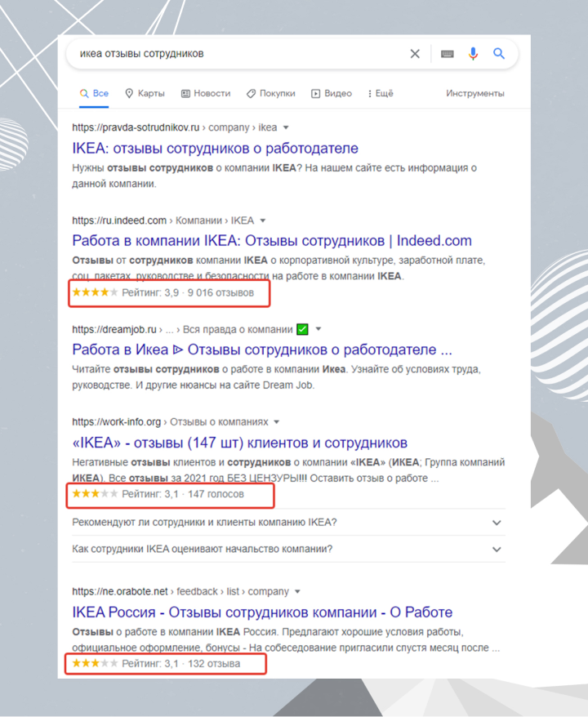Switch to the Новости tab

(x=206, y=93)
